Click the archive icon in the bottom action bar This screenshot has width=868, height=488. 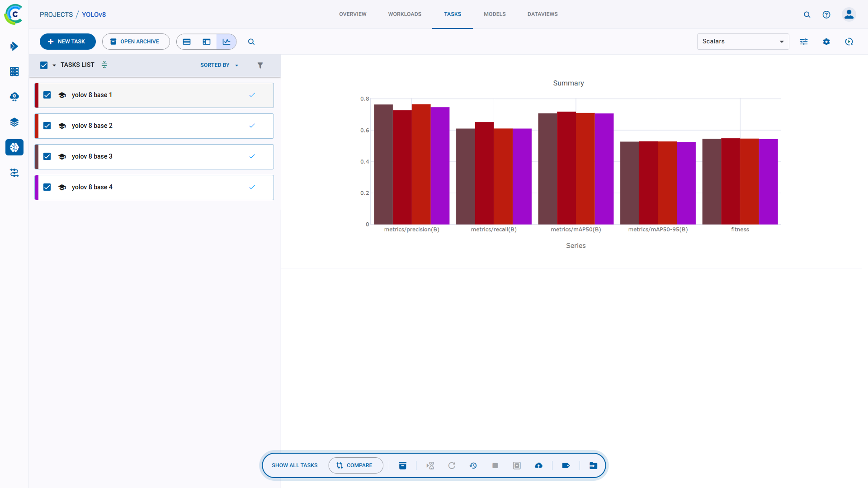point(403,465)
